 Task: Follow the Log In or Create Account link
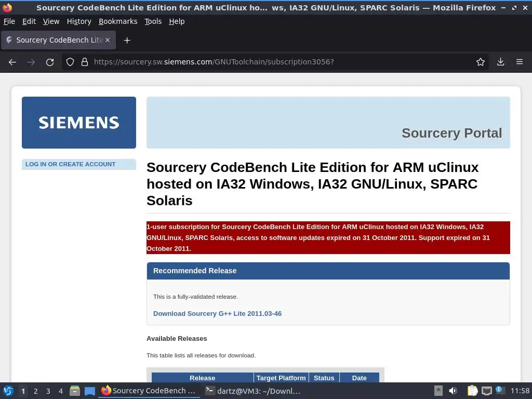70,164
